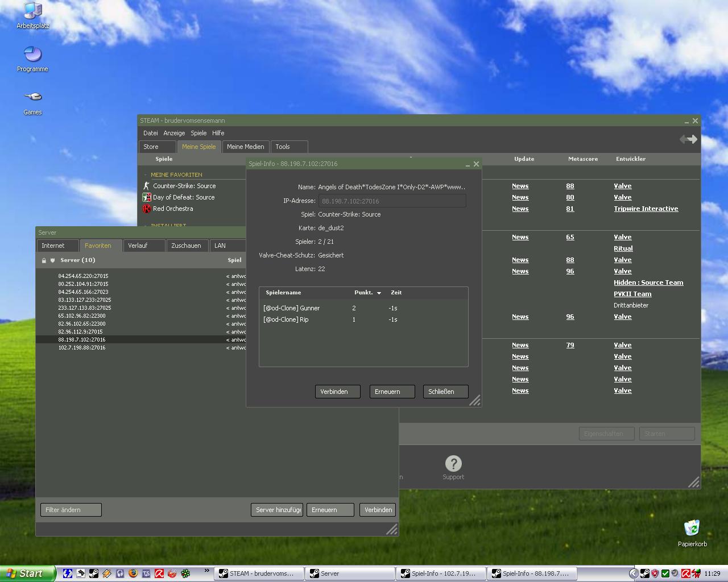728x582 pixels.
Task: Switch to Zuschauen tab in Server window
Action: coord(187,246)
